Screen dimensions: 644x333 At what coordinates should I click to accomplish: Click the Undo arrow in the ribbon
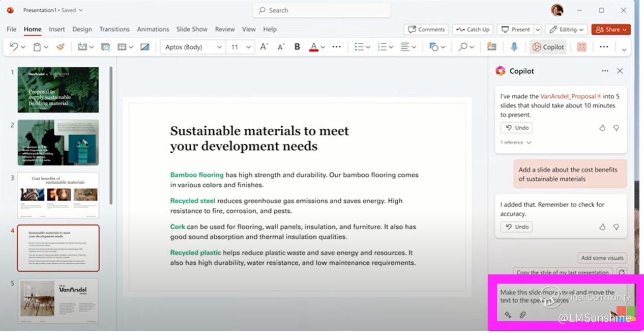coord(13,47)
